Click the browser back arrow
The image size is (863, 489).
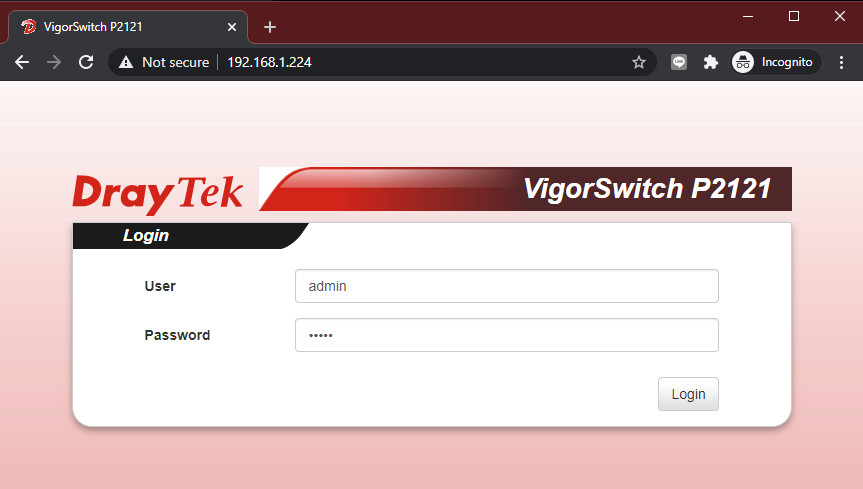(22, 62)
